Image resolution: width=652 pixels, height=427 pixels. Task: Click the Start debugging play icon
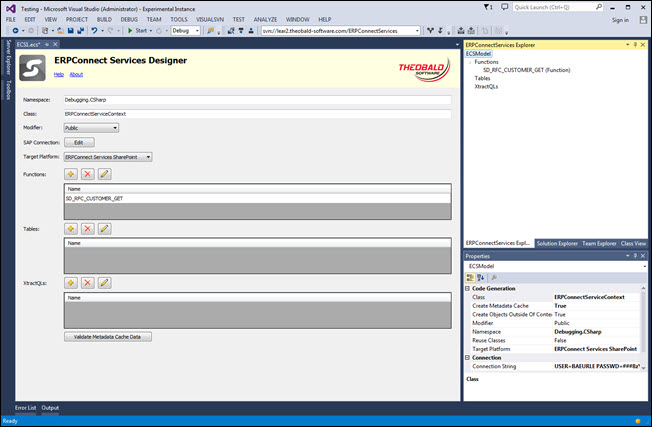[x=130, y=31]
